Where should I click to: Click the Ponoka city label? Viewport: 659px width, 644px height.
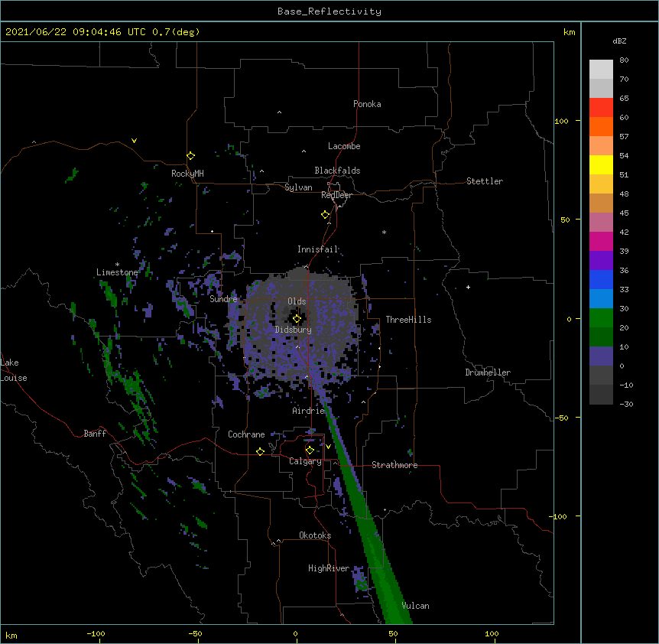click(367, 104)
